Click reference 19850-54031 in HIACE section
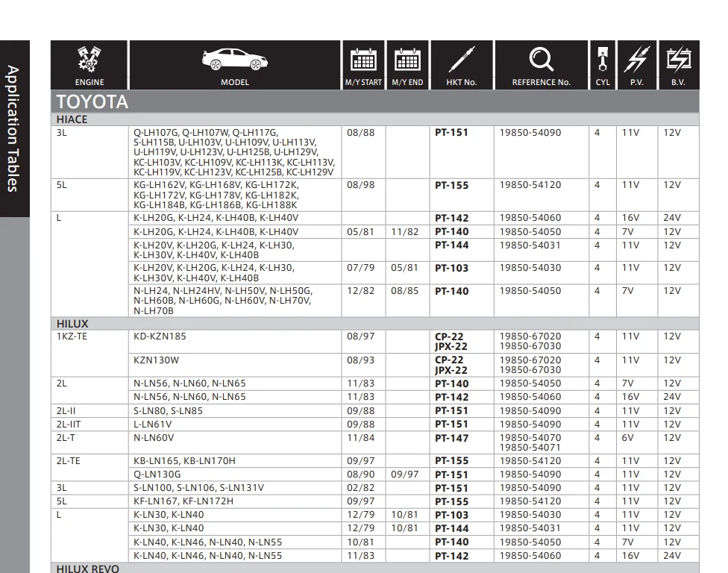Image resolution: width=728 pixels, height=573 pixels. [x=530, y=245]
